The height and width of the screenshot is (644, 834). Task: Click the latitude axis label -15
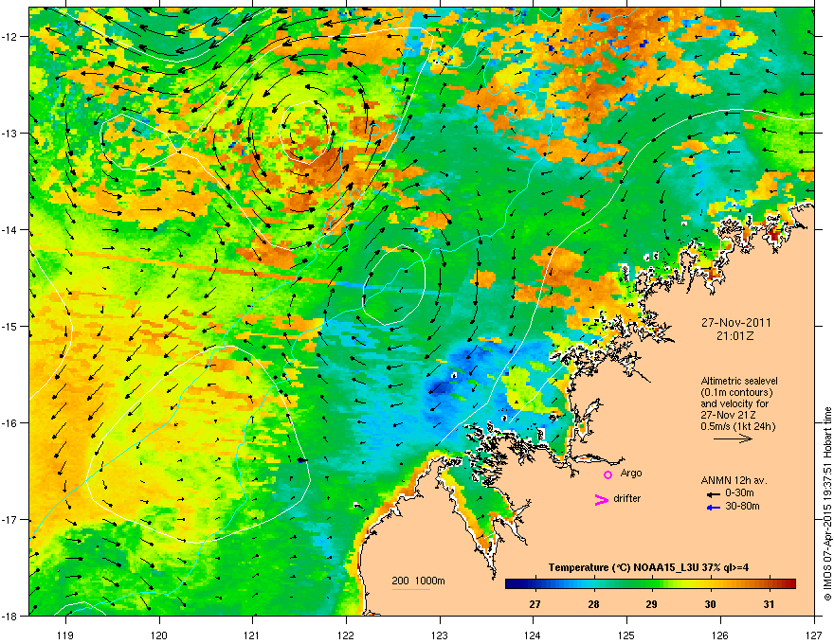pyautogui.click(x=11, y=326)
